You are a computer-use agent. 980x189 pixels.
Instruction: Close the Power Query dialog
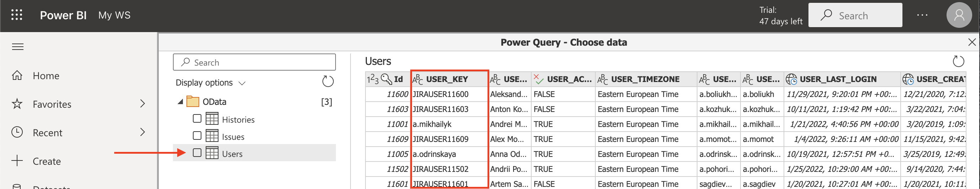(971, 42)
